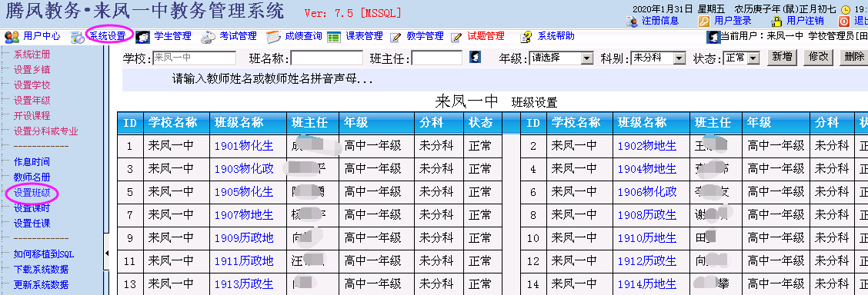Click the current user avatar icon
868x295 pixels.
[x=713, y=37]
